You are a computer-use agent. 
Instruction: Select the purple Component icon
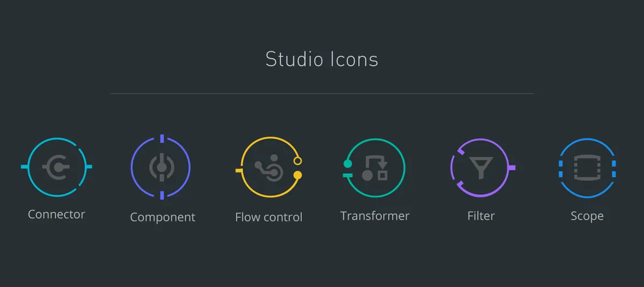[161, 167]
